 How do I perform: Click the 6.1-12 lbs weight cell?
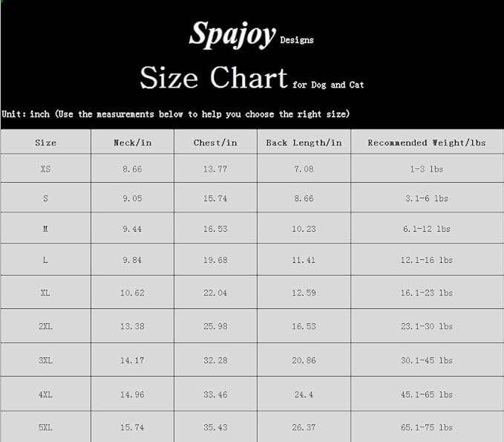(427, 229)
